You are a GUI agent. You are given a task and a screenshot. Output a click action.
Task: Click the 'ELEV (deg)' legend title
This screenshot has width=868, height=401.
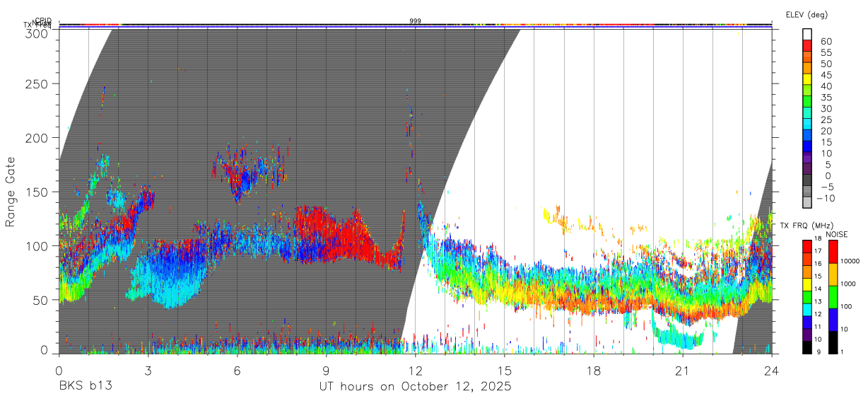pyautogui.click(x=806, y=14)
